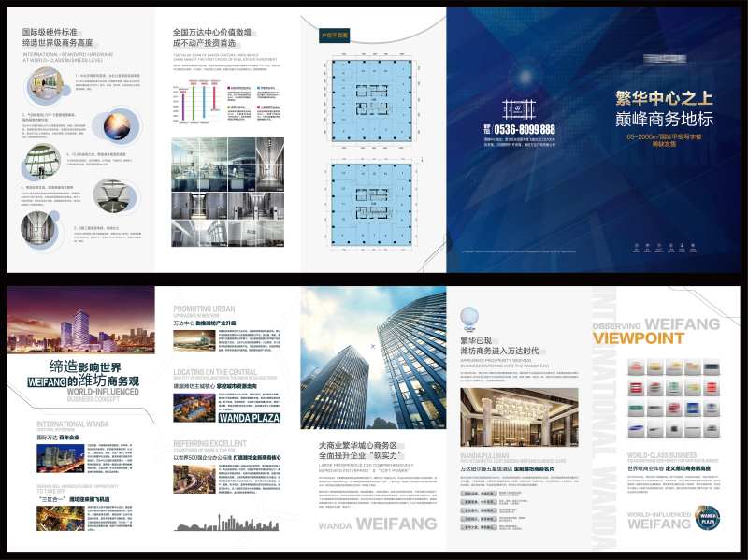748x560 pixels.
Task: Click the teal floor plan label tag
Action: pos(335,35)
